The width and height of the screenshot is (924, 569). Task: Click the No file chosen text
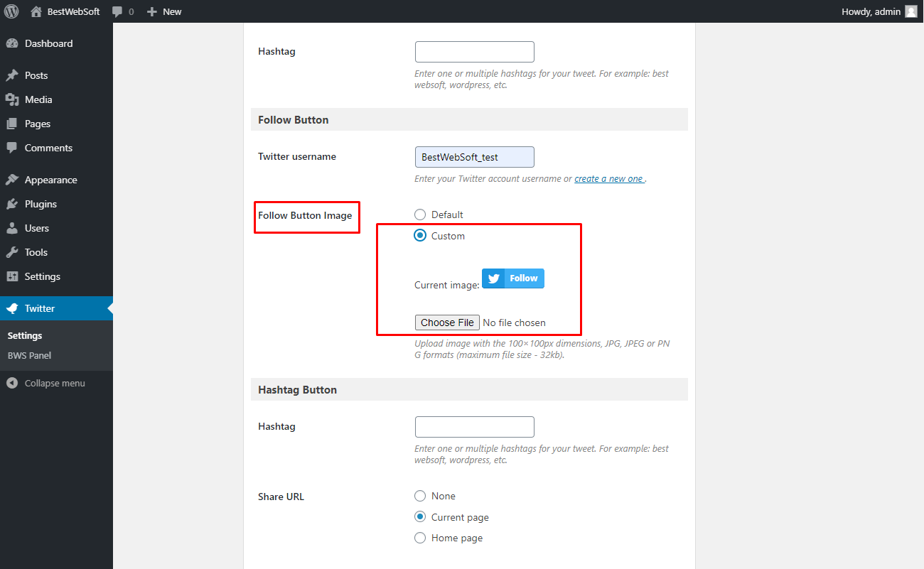(514, 323)
